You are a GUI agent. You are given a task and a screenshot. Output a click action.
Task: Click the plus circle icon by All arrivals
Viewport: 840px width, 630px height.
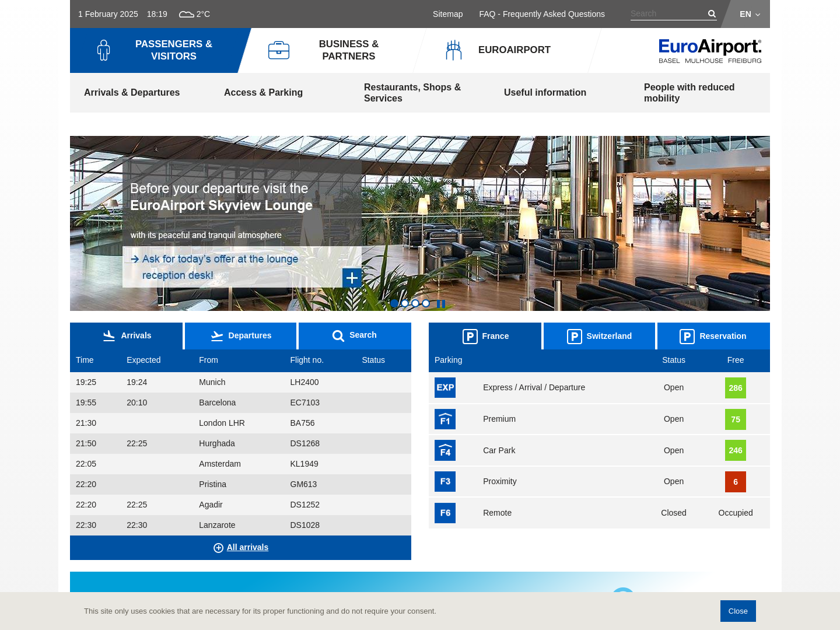pyautogui.click(x=218, y=548)
